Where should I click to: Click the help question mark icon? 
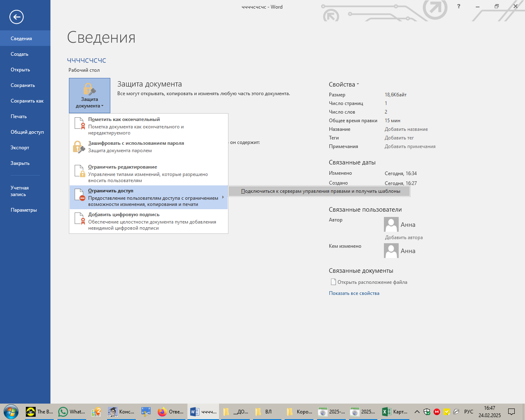click(x=459, y=7)
